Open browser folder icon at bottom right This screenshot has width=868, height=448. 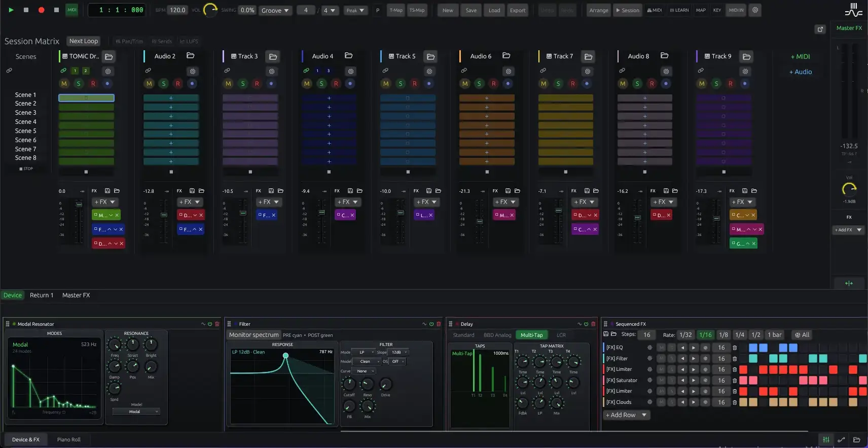tap(856, 439)
